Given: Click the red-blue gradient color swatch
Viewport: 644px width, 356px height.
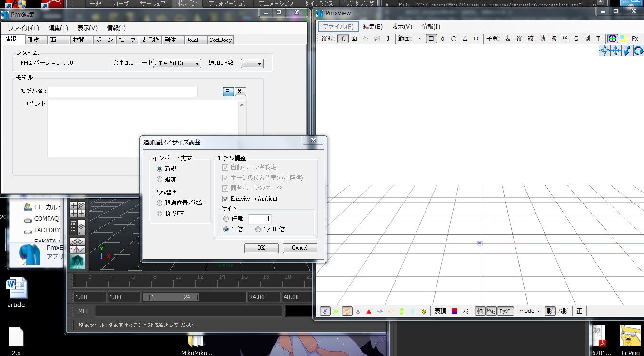Looking at the screenshot, I should click(x=455, y=311).
